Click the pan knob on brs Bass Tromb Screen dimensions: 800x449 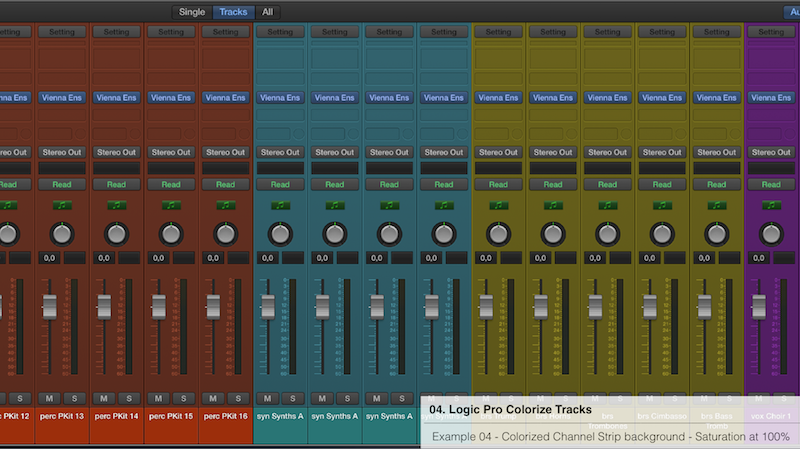[717, 234]
